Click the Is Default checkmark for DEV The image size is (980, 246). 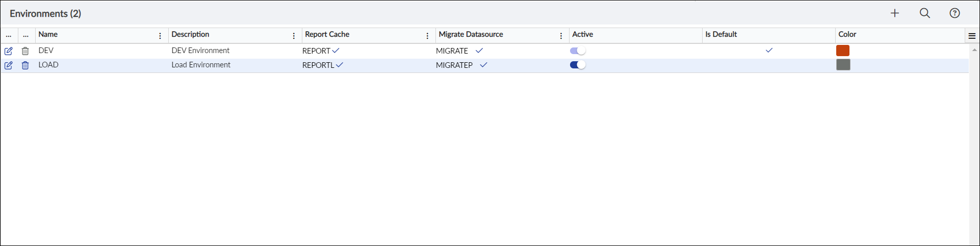click(769, 50)
